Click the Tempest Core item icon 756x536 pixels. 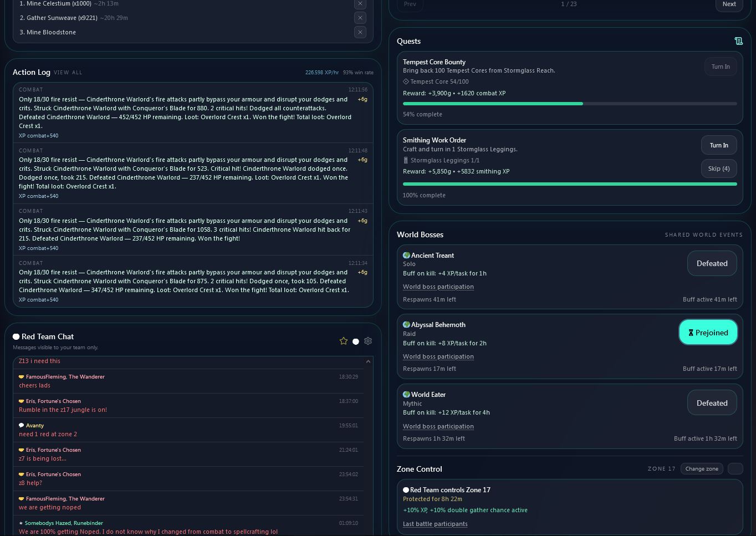coord(406,81)
